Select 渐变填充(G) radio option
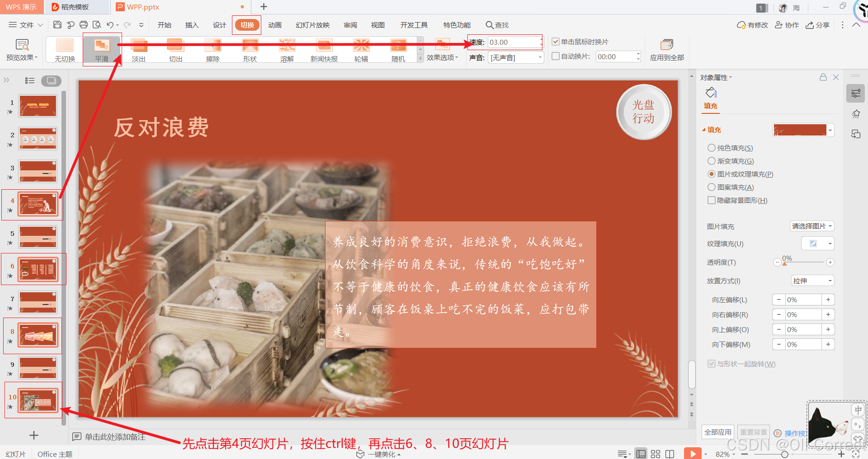 tap(711, 161)
